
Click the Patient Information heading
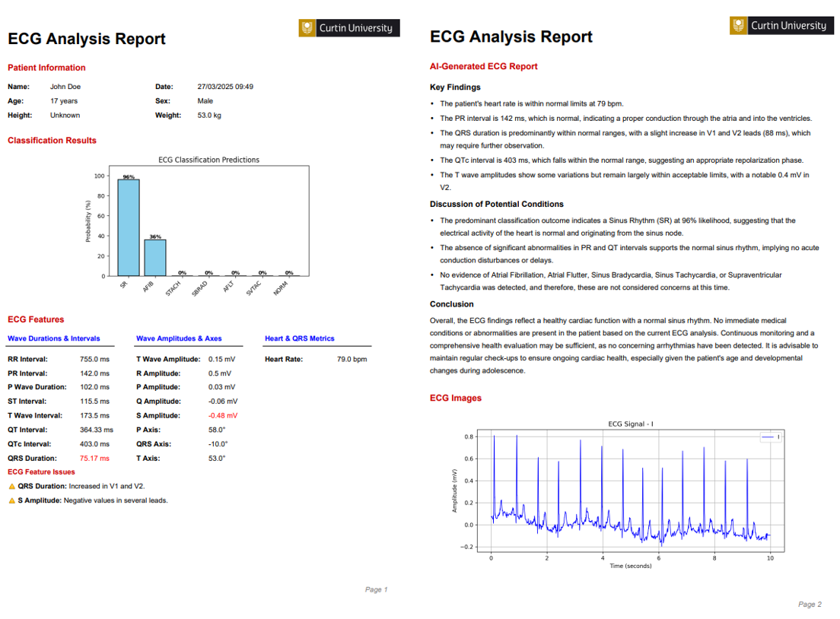pos(46,68)
